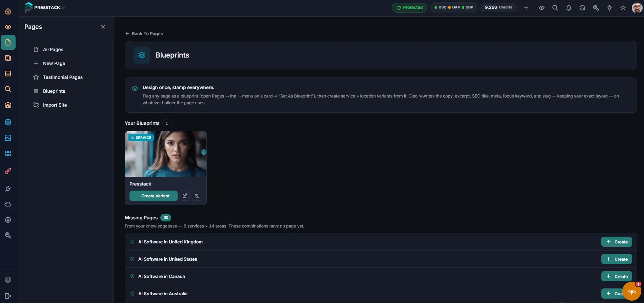Click the lightbulb icon in top bar

609,8
